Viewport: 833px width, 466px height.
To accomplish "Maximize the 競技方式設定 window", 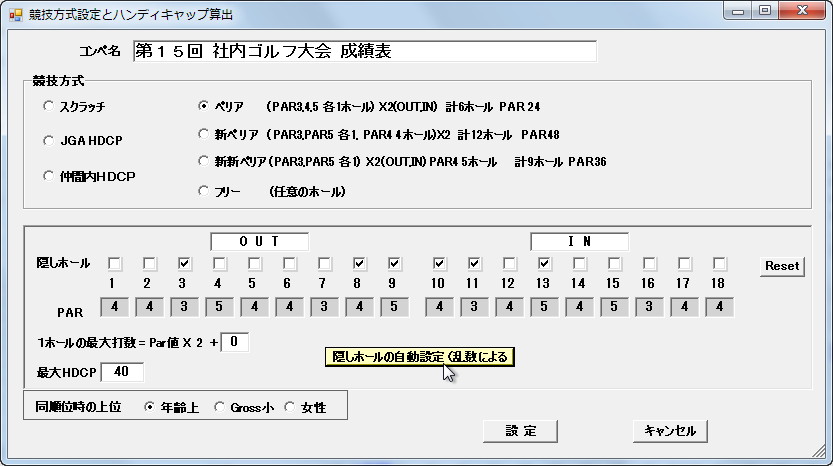I will point(765,11).
